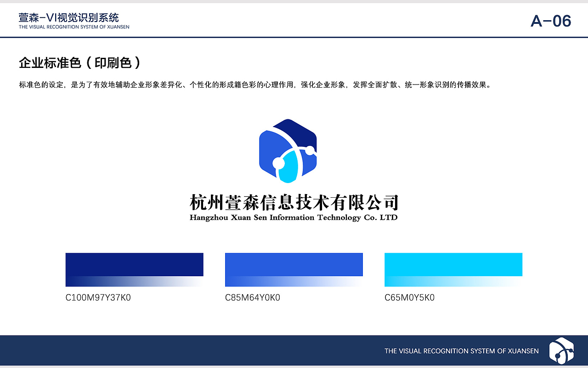The height and width of the screenshot is (368, 588).
Task: Toggle the dark navy swatch labeled C100M97Y37K0
Action: pyautogui.click(x=134, y=265)
